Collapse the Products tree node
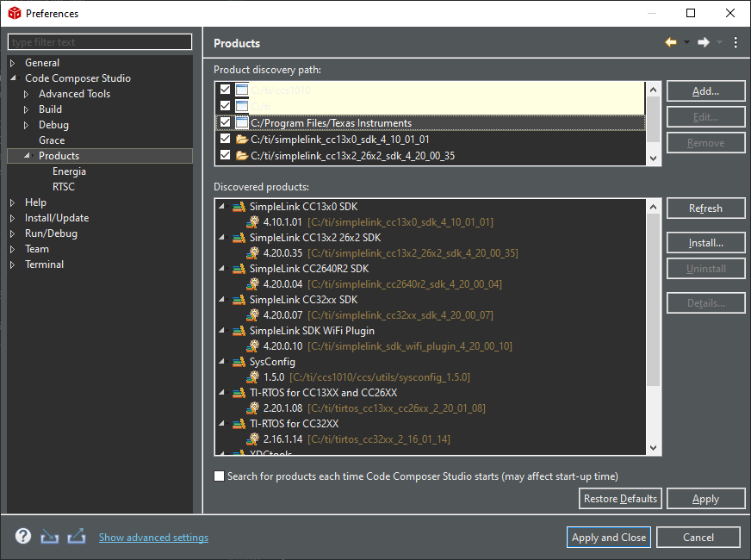The image size is (751, 560). coord(27,155)
